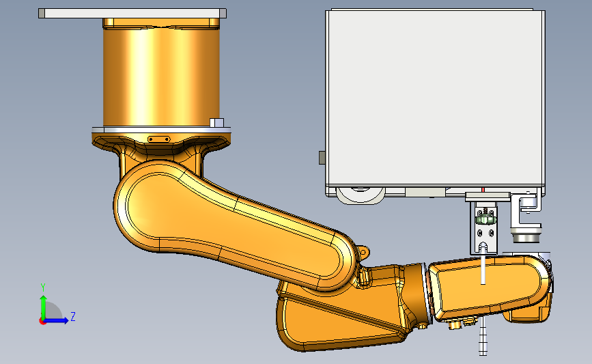Select the robot's long upper arm link
592x364 pixels.
click(234, 225)
